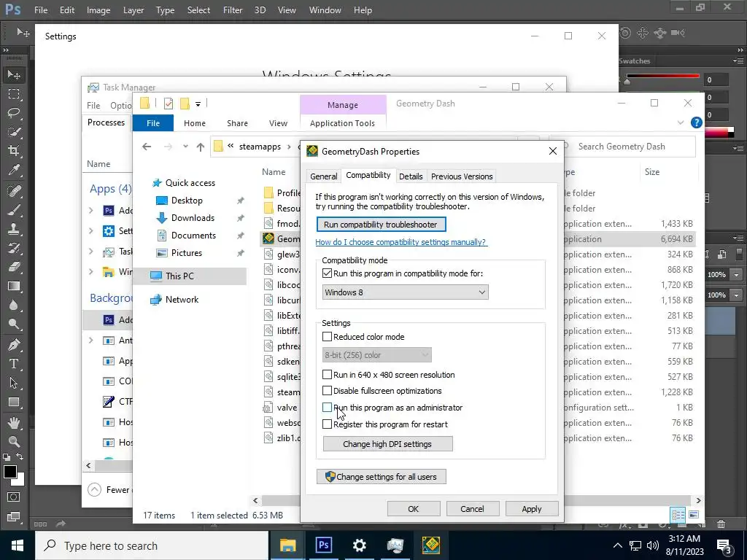Screen dimensions: 747x560
Task: Show hidden system tray icons
Action: pos(617,545)
